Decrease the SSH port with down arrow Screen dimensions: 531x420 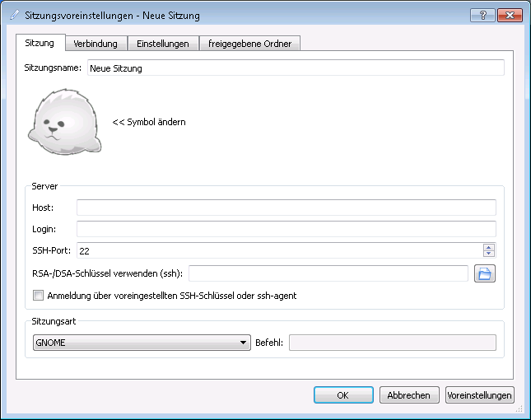point(489,254)
